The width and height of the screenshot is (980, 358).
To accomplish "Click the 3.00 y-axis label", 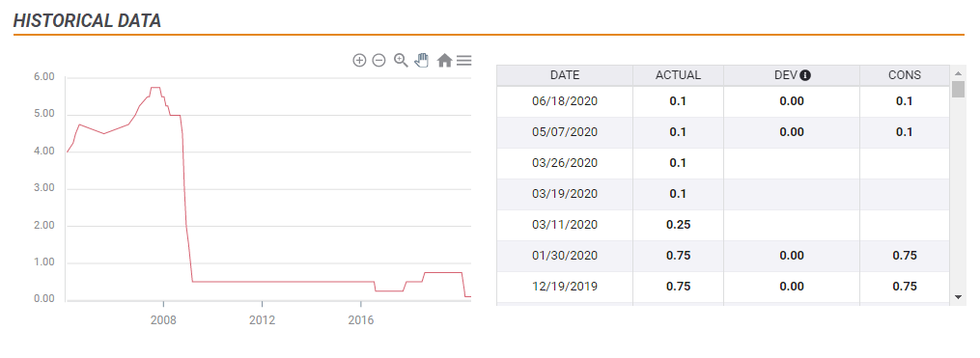I will pos(44,188).
